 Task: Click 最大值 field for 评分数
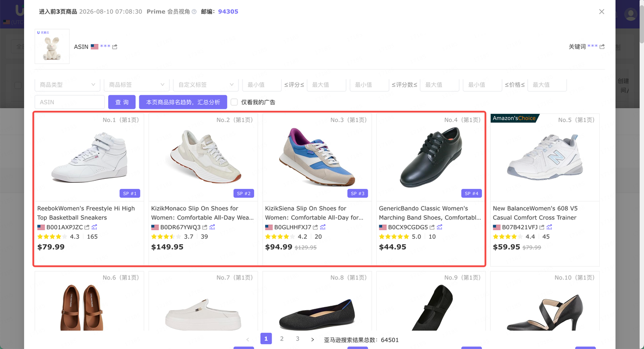coord(439,85)
